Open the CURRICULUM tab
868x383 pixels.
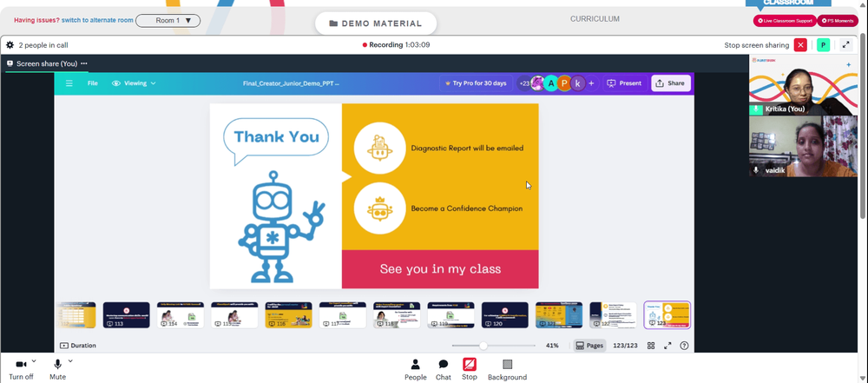[595, 19]
